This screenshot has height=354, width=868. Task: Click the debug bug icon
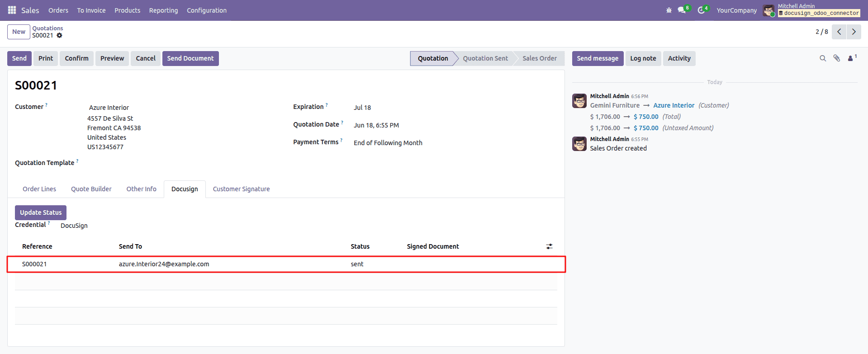pos(669,10)
